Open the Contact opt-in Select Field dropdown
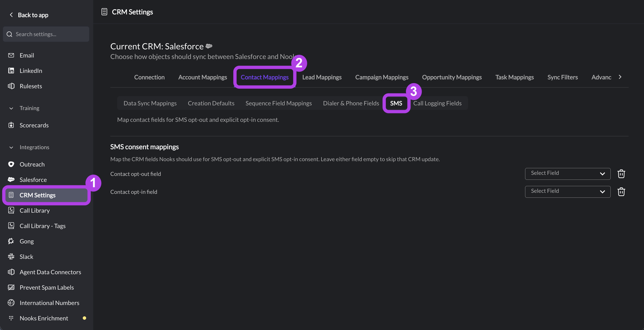Image resolution: width=644 pixels, height=330 pixels. tap(567, 192)
